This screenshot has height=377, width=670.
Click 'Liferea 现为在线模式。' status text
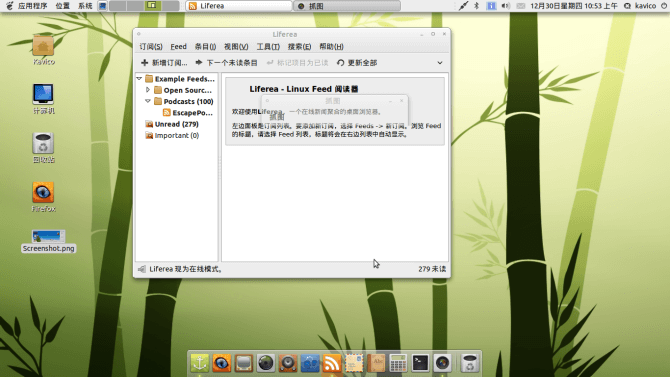(x=186, y=269)
